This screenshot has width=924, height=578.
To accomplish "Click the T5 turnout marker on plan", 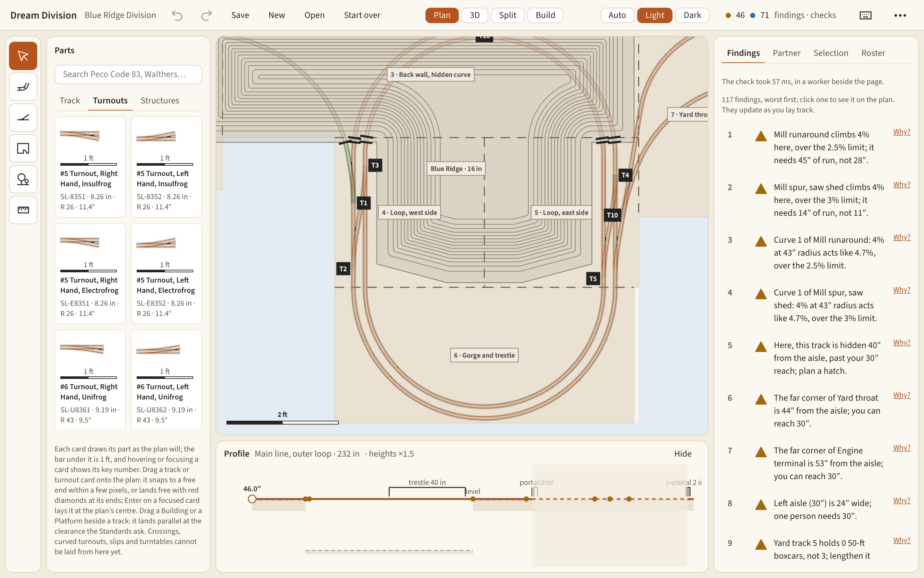I will point(593,279).
